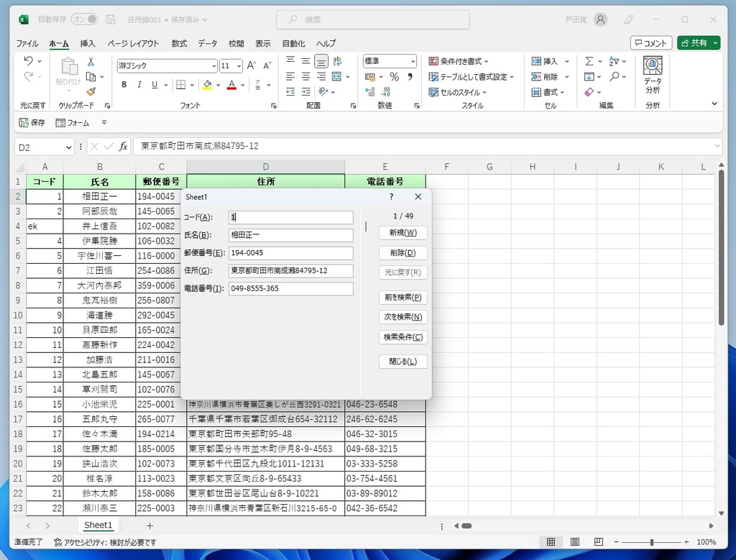Expand the number format dropdown
Viewport: 736px width, 560px height.
pyautogui.click(x=413, y=61)
